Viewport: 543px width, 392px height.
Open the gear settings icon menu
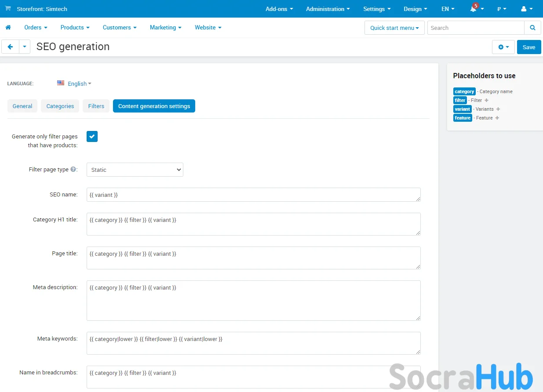coord(503,47)
